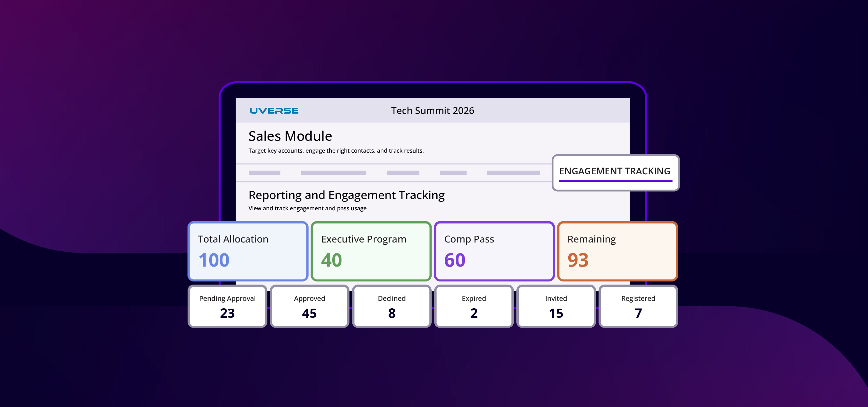The height and width of the screenshot is (407, 868).
Task: Click the Sales Module heading
Action: [x=290, y=136]
